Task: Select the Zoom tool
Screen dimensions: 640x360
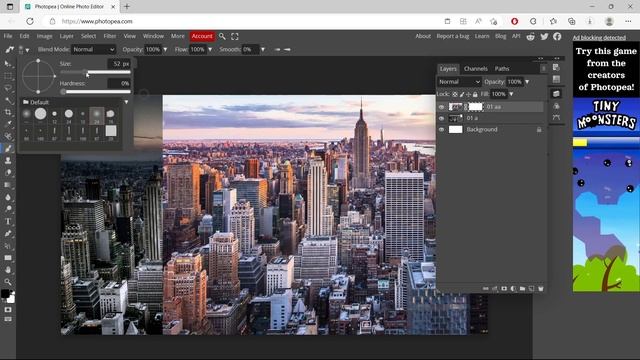Action: coord(8,282)
